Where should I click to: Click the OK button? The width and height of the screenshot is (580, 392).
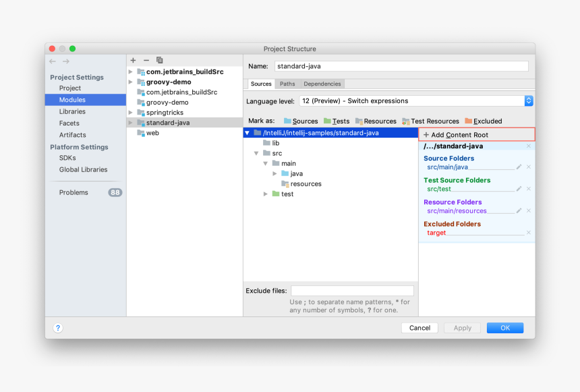(505, 328)
